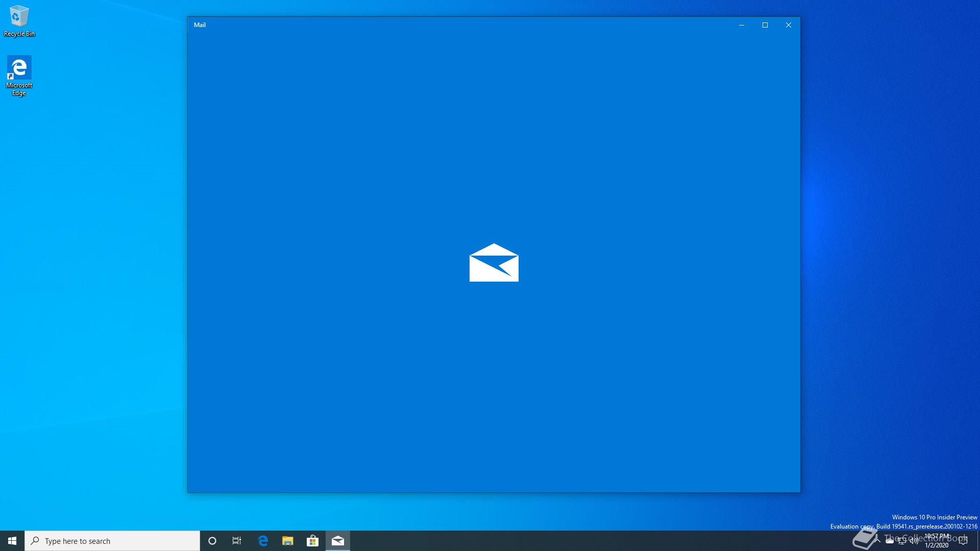Select the Recycle Bin desktop icon

coord(19,20)
